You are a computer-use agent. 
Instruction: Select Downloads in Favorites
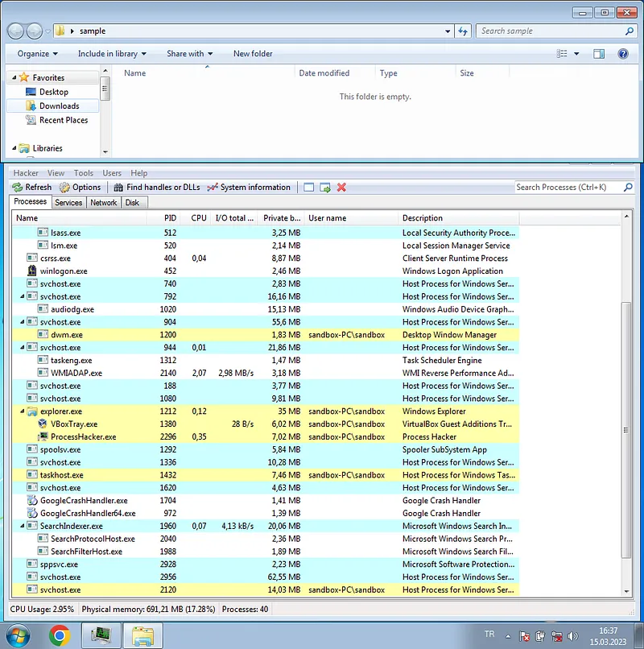[53, 106]
